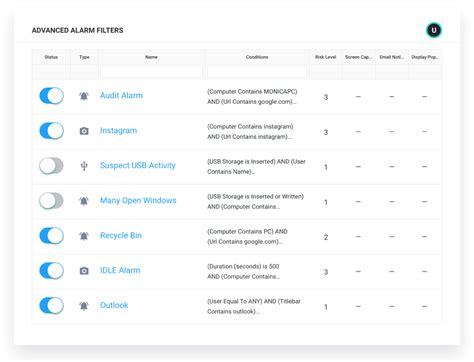Open the IDLE Alarm link

point(120,270)
